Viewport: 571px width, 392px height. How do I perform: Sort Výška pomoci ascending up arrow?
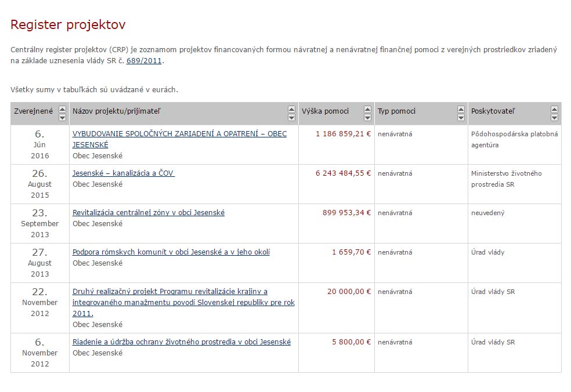click(x=367, y=109)
